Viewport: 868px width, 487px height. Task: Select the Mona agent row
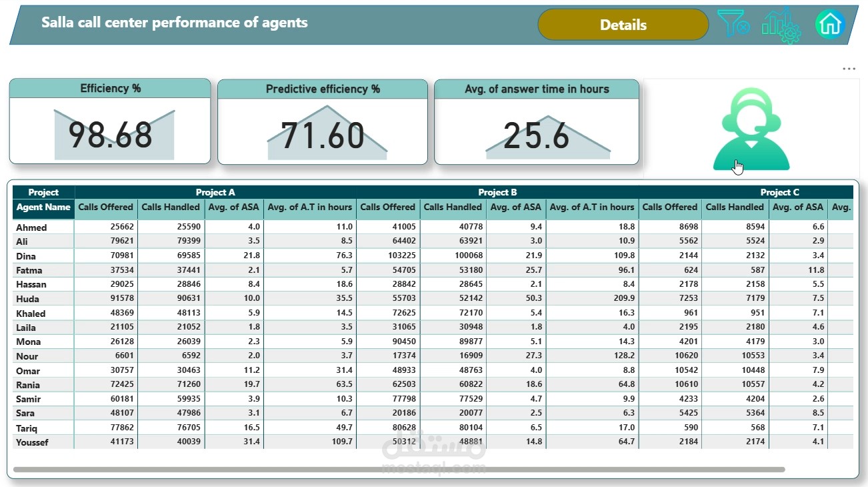433,342
